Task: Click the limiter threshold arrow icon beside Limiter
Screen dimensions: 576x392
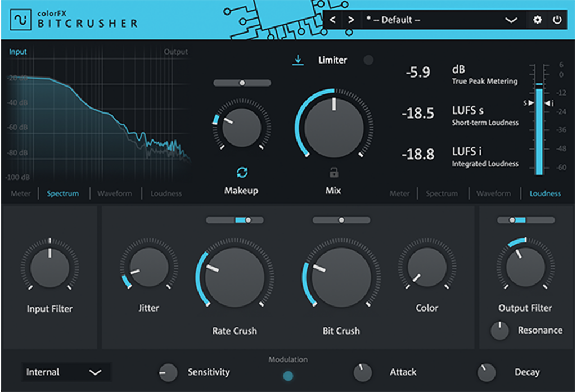Action: click(299, 60)
